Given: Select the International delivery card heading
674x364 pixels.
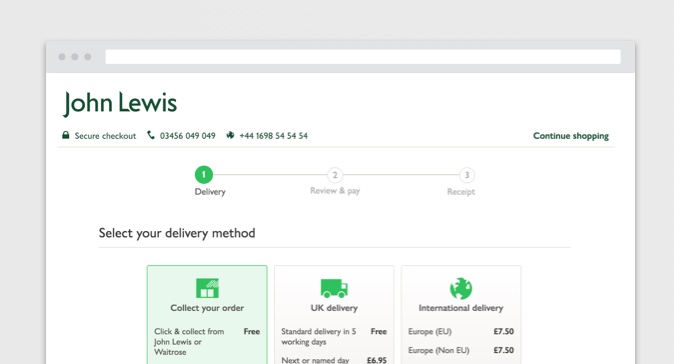Looking at the screenshot, I should click(461, 308).
